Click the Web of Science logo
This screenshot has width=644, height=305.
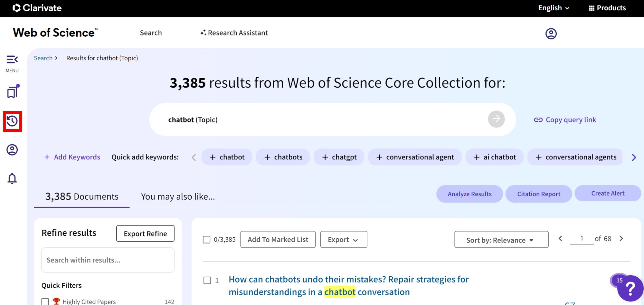click(55, 33)
